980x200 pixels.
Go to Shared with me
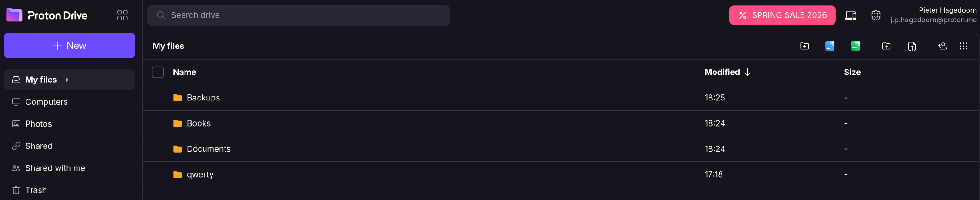point(55,168)
